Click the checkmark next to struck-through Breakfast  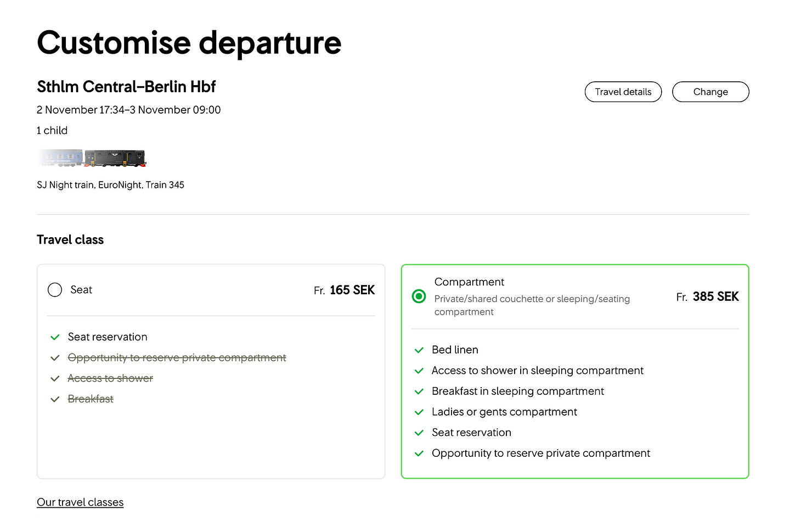[x=55, y=399]
